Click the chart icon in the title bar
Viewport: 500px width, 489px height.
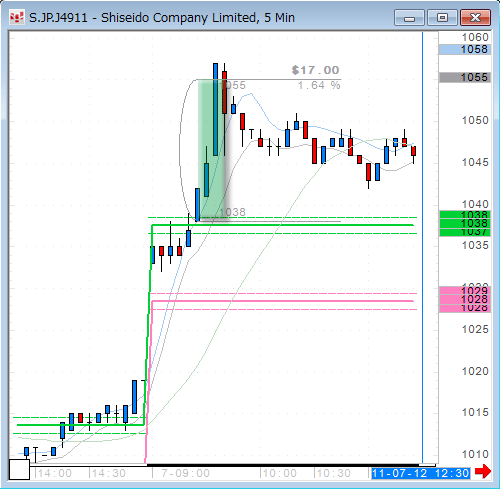(17, 18)
